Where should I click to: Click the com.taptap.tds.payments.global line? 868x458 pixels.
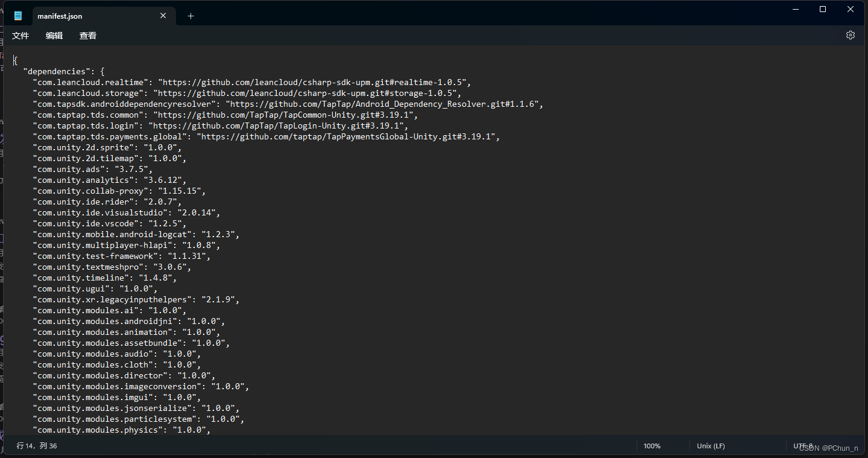(266, 136)
